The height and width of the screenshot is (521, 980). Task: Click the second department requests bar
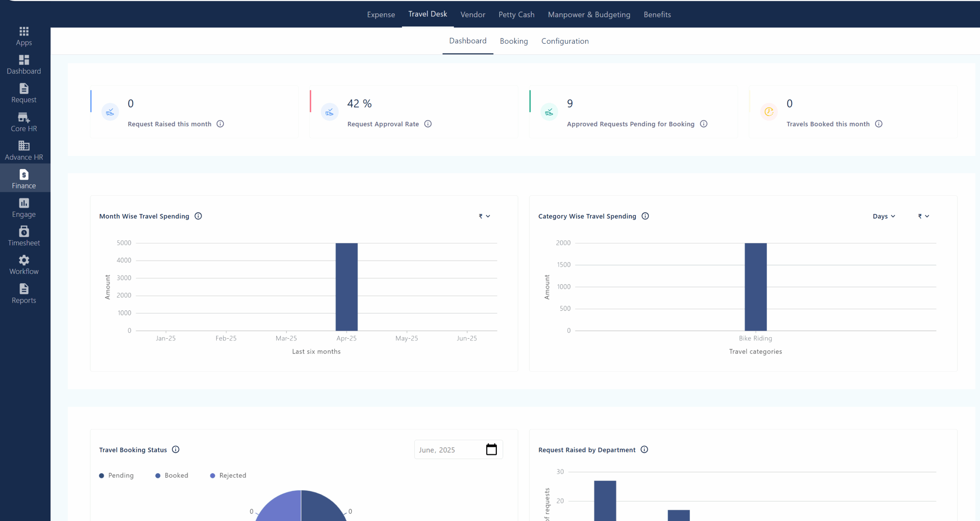(x=679, y=515)
